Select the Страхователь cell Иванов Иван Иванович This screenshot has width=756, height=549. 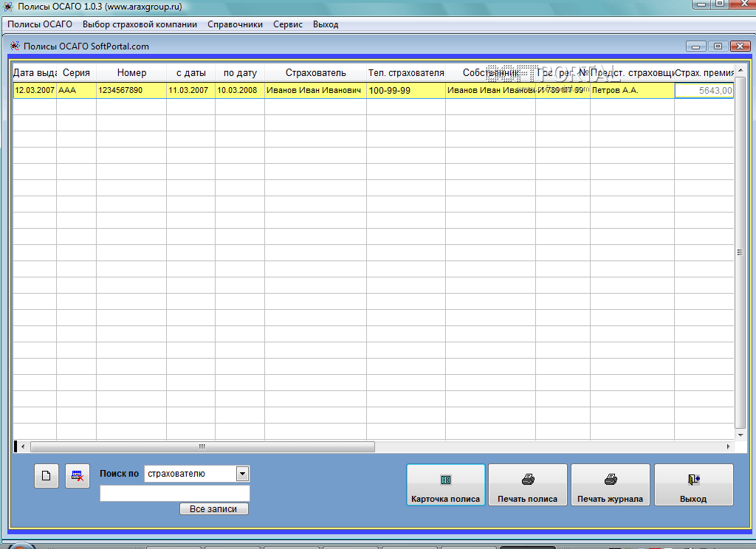click(x=316, y=90)
